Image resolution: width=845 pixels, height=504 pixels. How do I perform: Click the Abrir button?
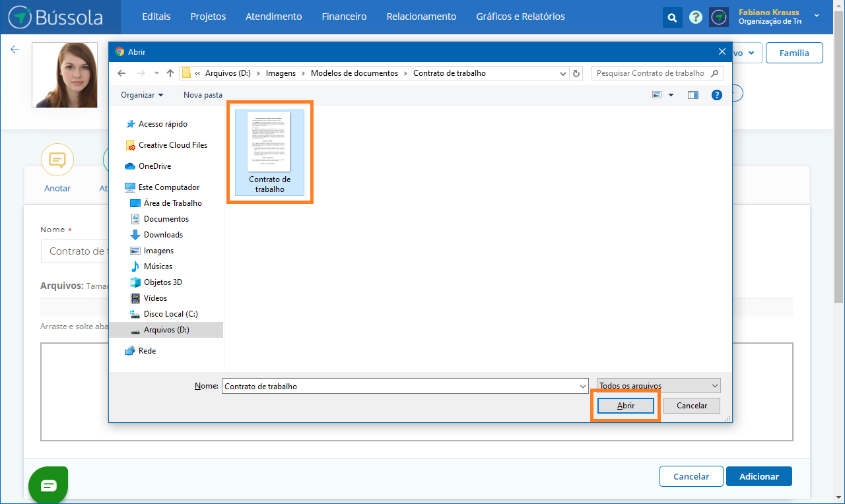pyautogui.click(x=626, y=406)
